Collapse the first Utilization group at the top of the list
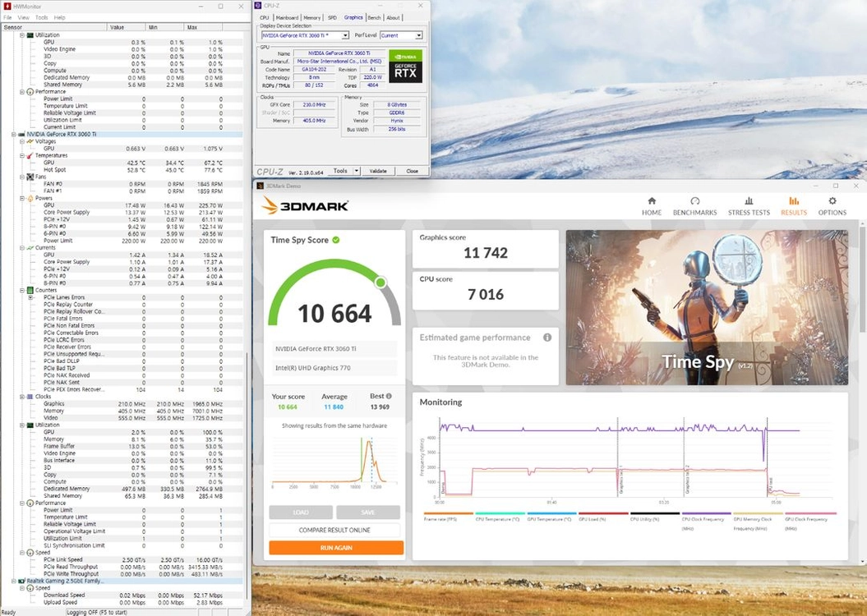867x616 pixels. 22,34
